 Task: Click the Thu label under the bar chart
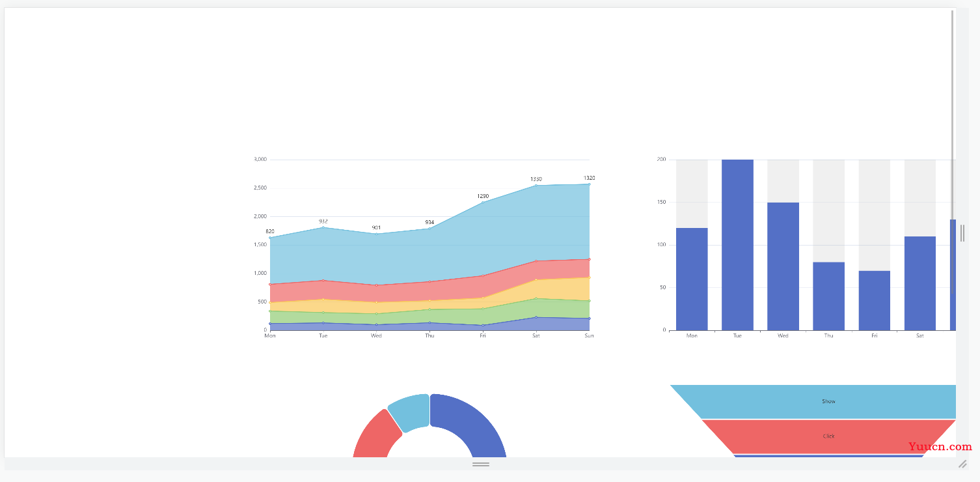point(828,336)
